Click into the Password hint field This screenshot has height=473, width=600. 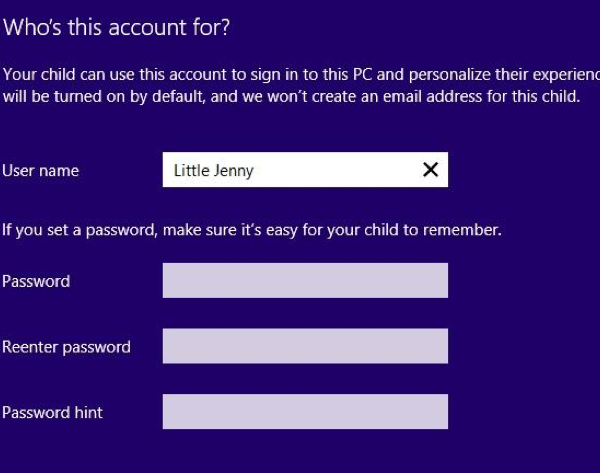305,412
